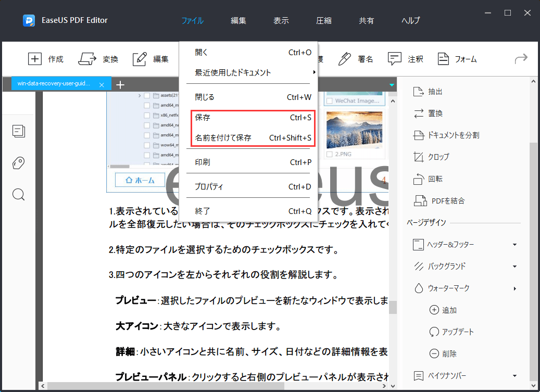Screen dimensions: 540x392
Task: Select the 回転 (Rotate) function
Action: click(436, 179)
